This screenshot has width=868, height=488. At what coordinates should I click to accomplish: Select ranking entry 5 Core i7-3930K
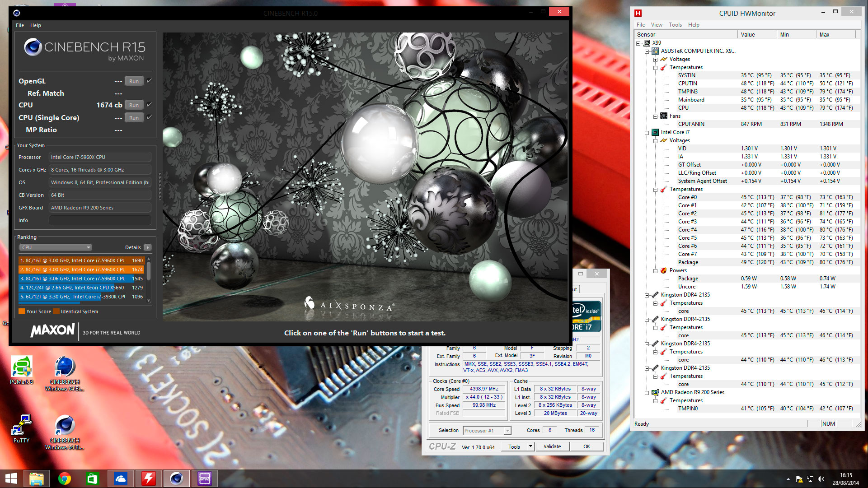(81, 297)
